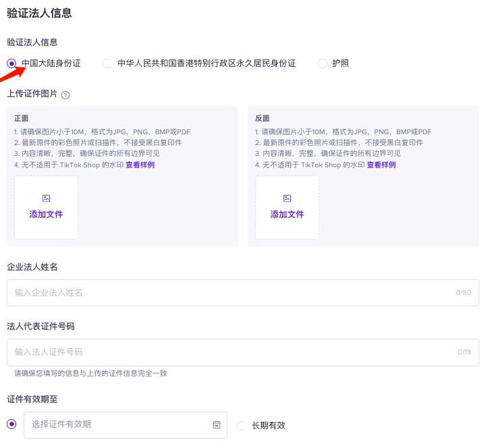
Task: Click the 企业法人姓名 label
Action: 32,267
